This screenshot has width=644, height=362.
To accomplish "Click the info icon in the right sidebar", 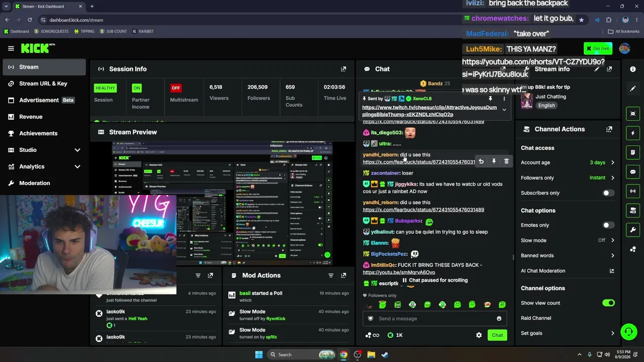I will 633,69.
